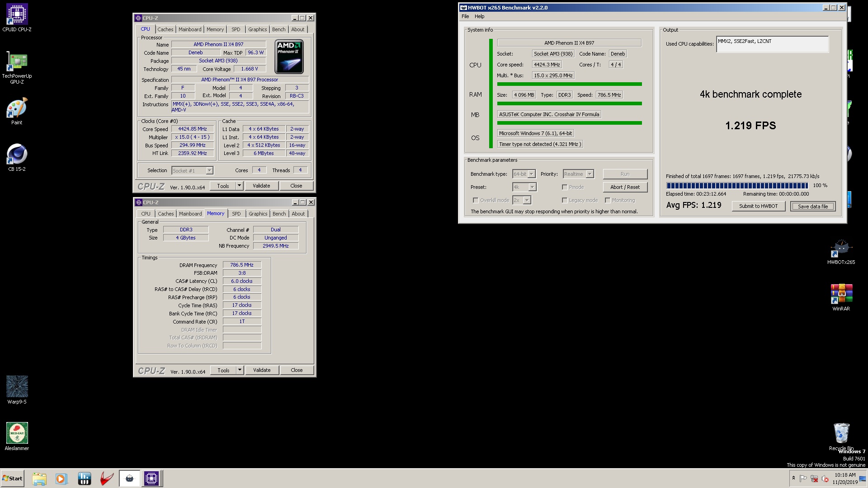Switch to CPU-Z taskbar button
Screen dimensions: 868x488
[151, 479]
